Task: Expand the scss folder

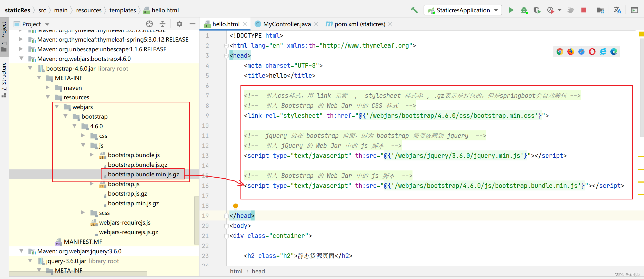Action: pyautogui.click(x=83, y=213)
